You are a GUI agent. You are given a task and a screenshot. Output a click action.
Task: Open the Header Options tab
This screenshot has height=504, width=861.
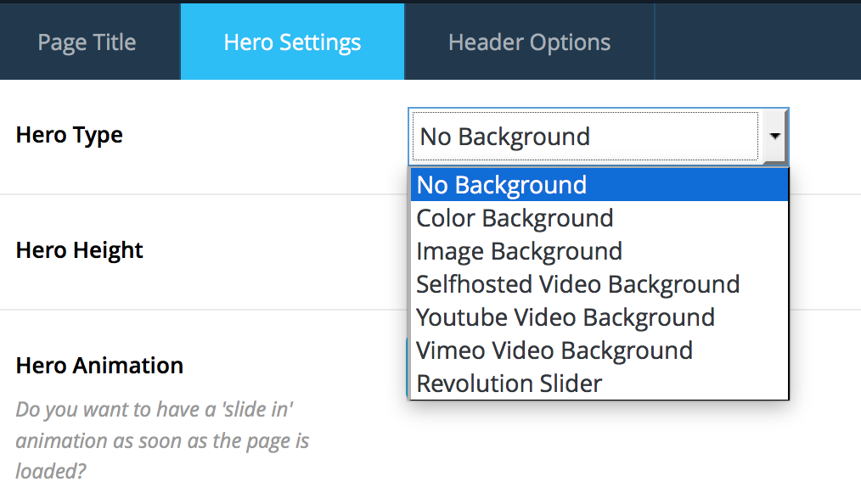pos(529,42)
